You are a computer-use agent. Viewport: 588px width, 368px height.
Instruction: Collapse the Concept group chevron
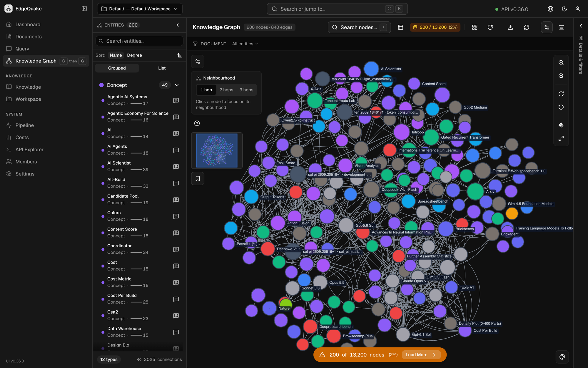click(x=177, y=85)
